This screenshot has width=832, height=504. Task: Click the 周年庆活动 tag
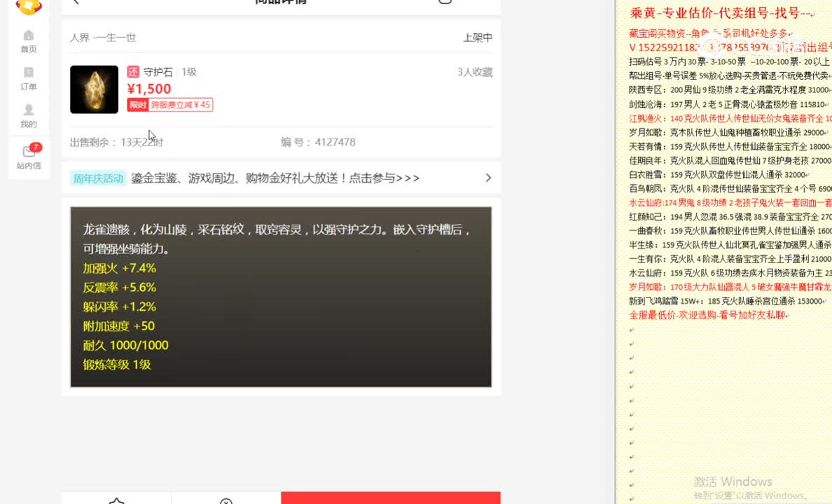click(x=98, y=178)
